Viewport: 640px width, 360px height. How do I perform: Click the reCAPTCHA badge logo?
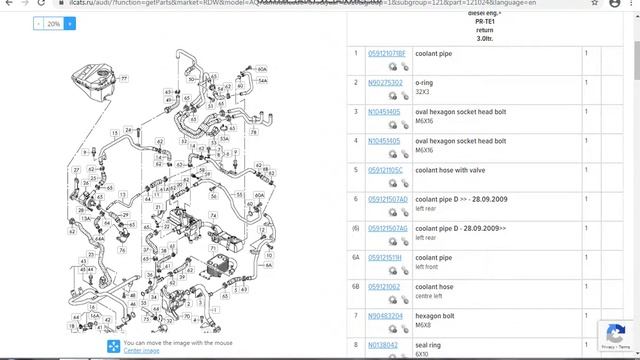(x=616, y=333)
